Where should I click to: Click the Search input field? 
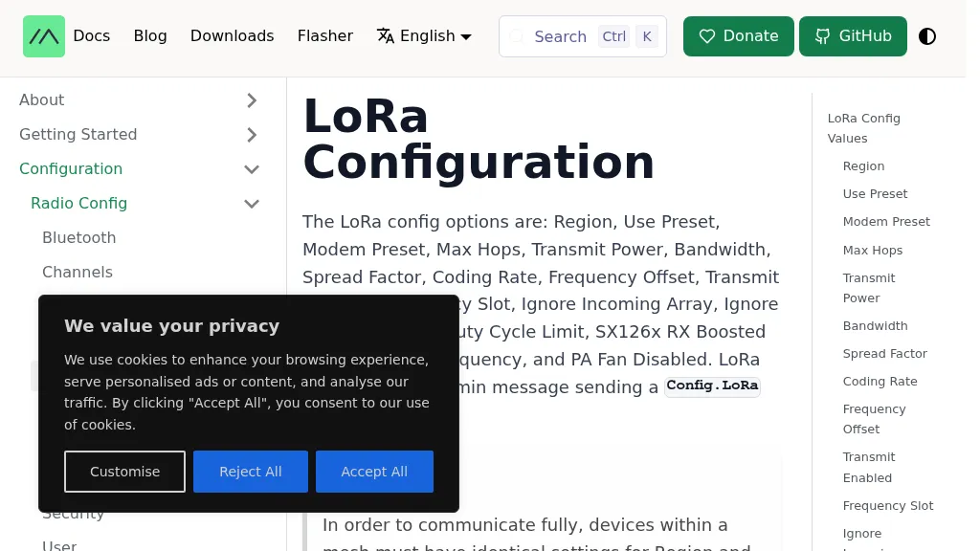point(583,36)
